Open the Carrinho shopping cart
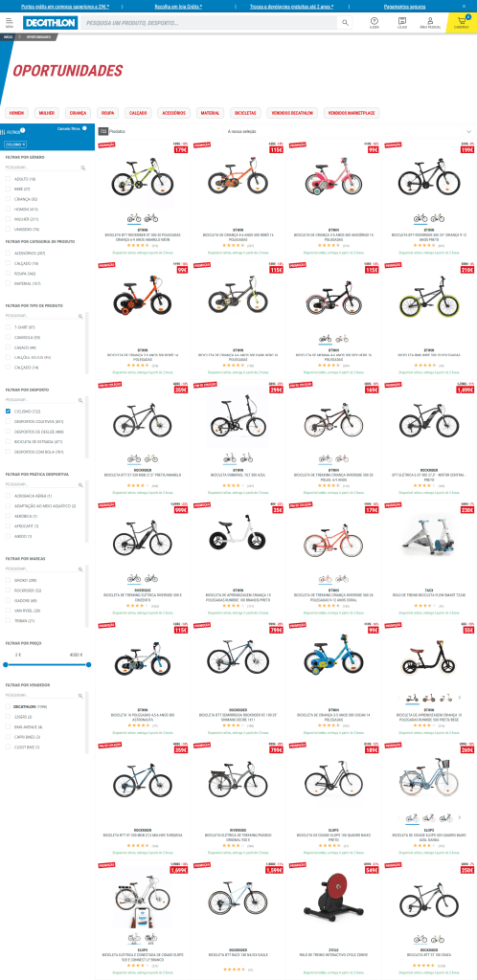 point(462,23)
